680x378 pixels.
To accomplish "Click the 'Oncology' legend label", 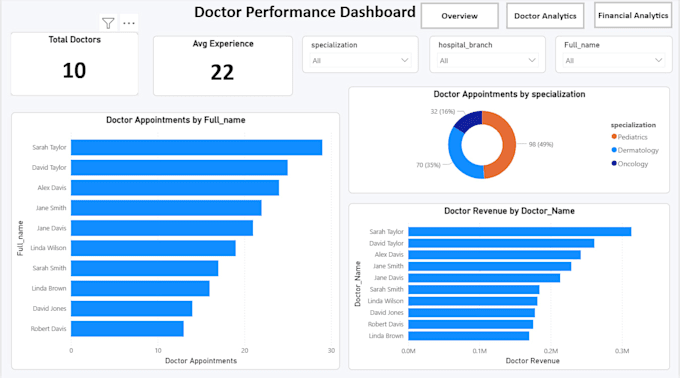I will click(633, 164).
